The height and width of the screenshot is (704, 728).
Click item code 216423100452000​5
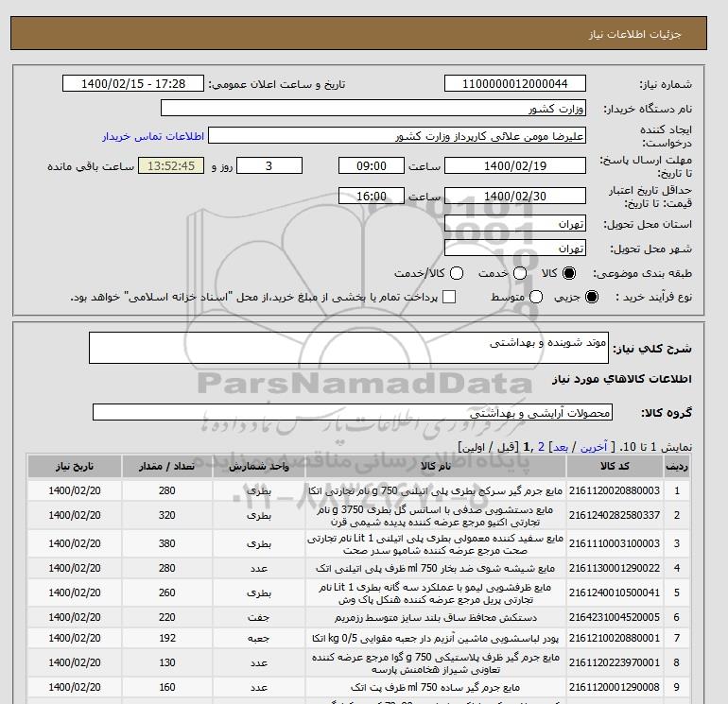point(615,617)
